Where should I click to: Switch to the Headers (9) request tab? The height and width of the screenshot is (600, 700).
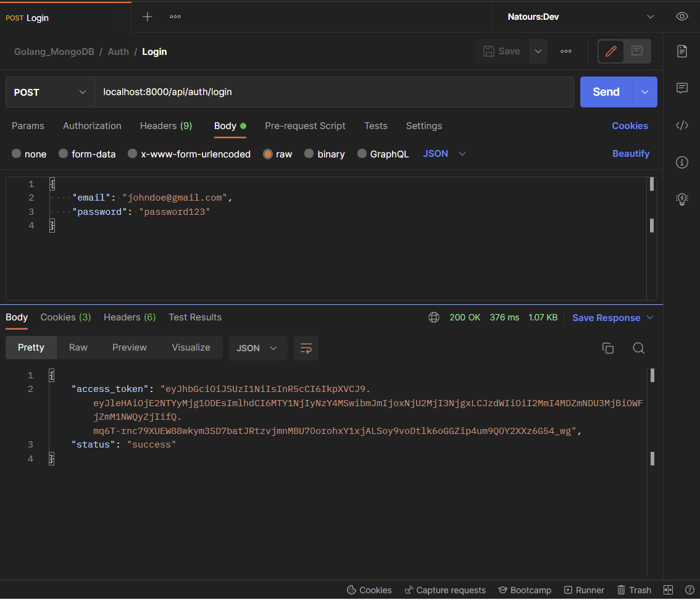pyautogui.click(x=165, y=126)
